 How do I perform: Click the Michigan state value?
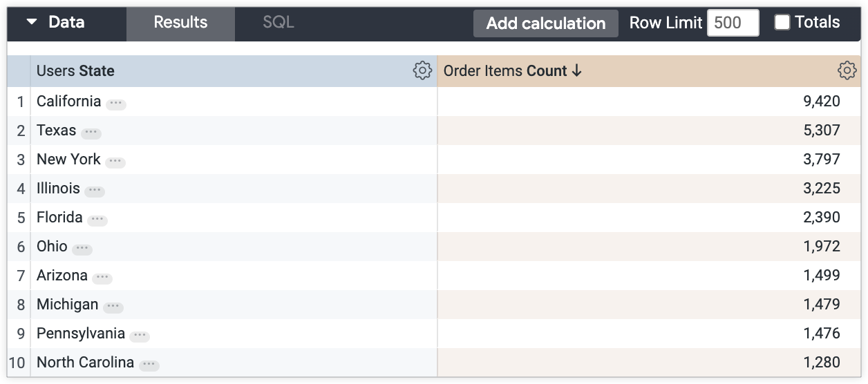coord(67,305)
